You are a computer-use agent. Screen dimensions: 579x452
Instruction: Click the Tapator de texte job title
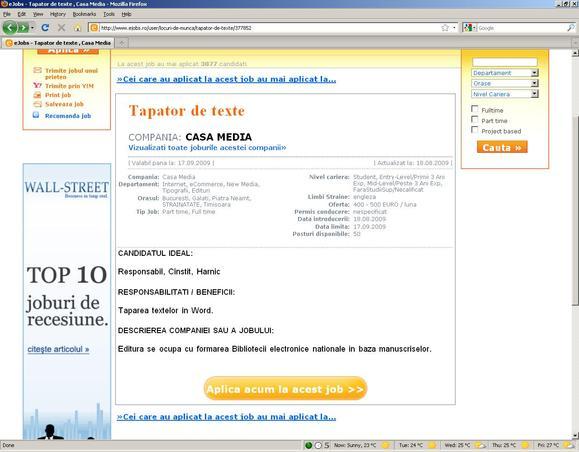tap(186, 111)
